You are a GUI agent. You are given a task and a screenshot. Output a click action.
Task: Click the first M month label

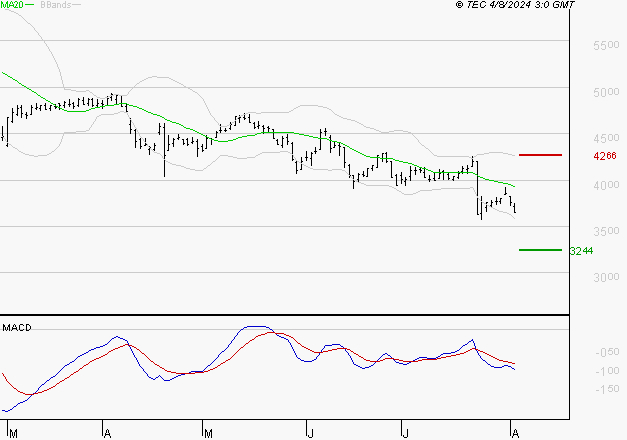pos(14,434)
